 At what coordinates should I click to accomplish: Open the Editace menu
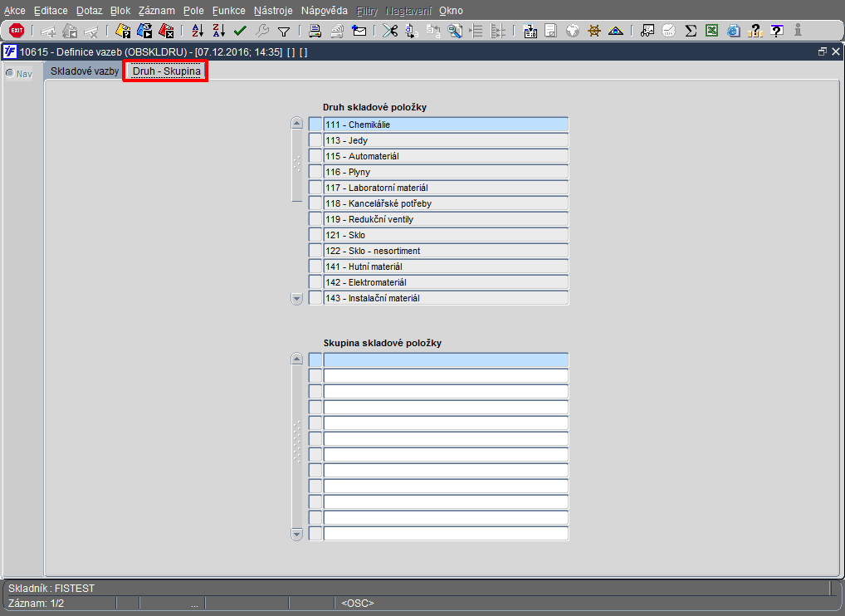(51, 10)
